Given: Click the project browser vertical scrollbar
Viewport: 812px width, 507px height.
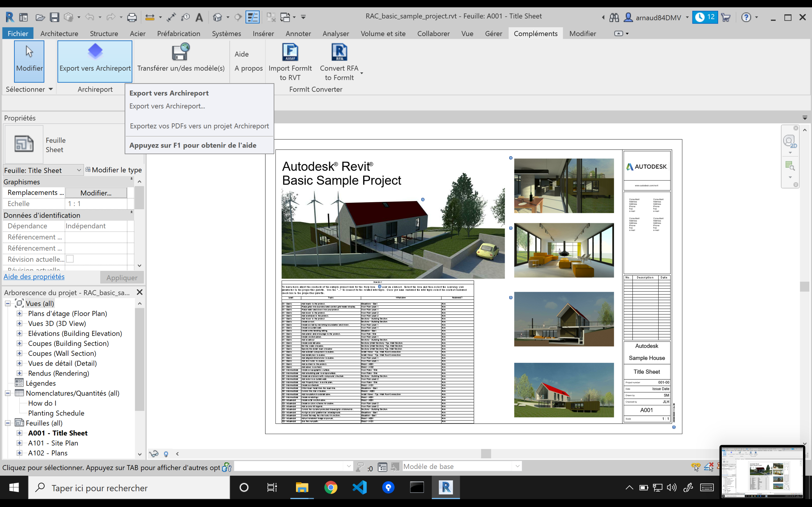Looking at the screenshot, I should point(140,359).
